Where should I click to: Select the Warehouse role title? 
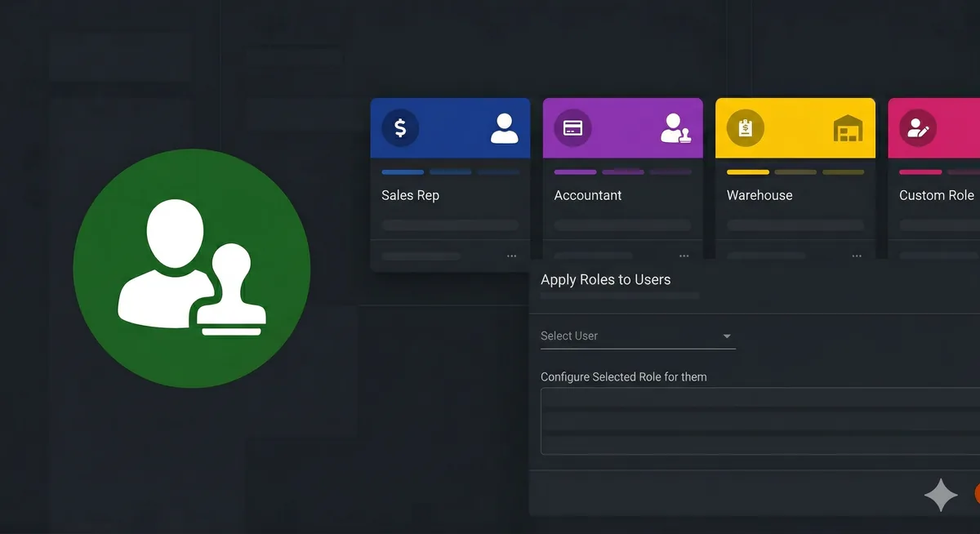tap(759, 195)
